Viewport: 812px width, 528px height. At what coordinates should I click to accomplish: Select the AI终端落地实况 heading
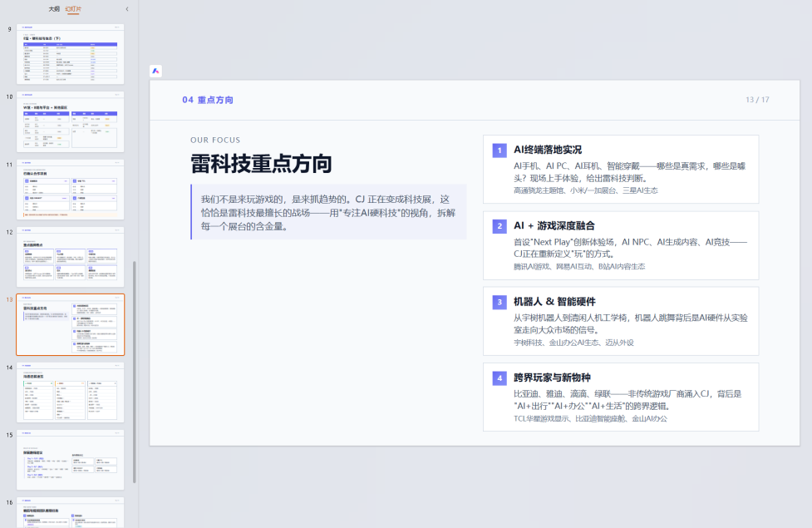pos(548,150)
